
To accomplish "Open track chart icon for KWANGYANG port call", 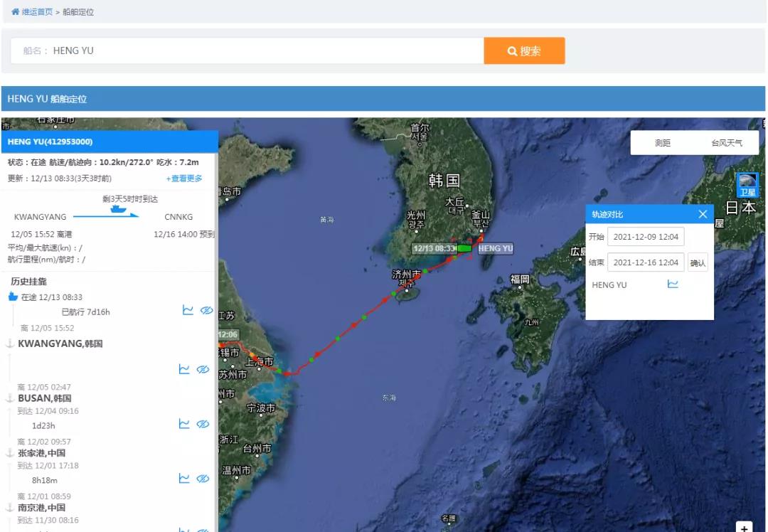I will coord(184,369).
